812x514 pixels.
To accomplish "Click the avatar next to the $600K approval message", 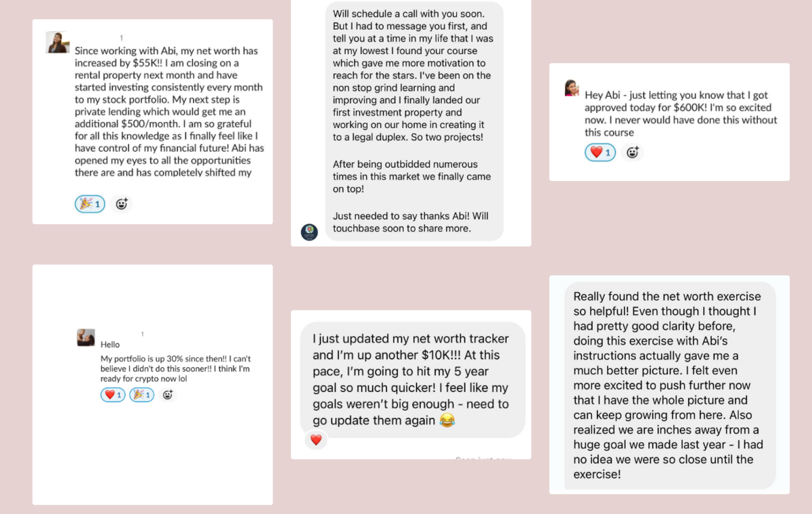I will pyautogui.click(x=572, y=88).
